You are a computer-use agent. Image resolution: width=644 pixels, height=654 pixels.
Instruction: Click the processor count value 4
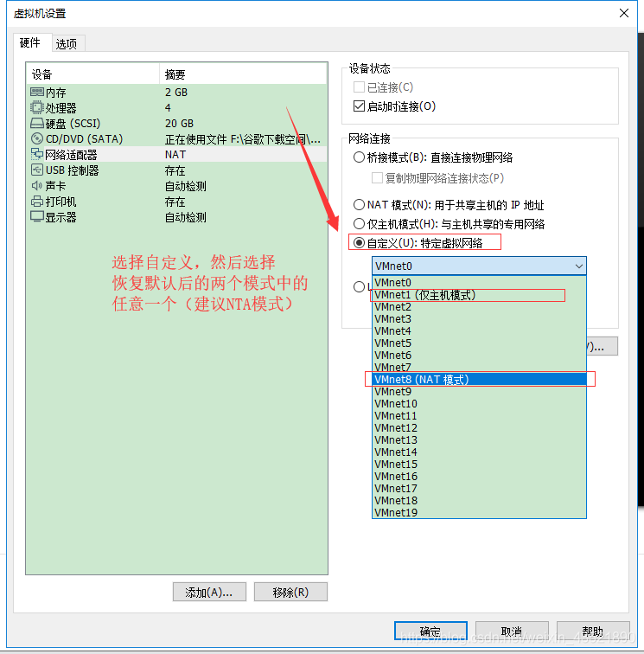tap(168, 107)
